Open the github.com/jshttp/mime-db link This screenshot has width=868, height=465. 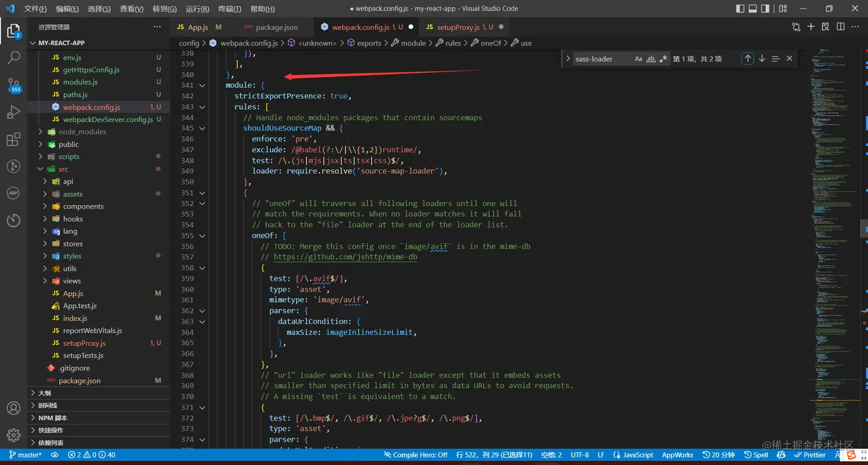tap(345, 257)
